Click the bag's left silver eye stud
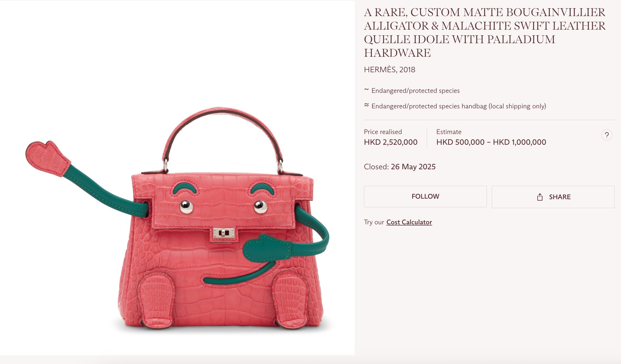The width and height of the screenshot is (621, 364). tap(186, 207)
